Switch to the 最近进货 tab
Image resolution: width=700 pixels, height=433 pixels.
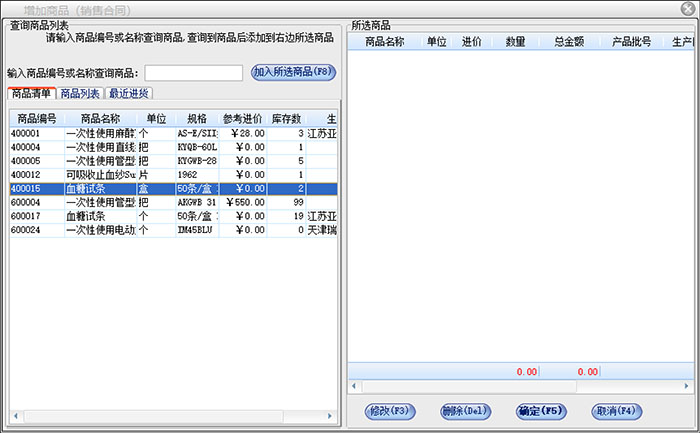point(128,93)
